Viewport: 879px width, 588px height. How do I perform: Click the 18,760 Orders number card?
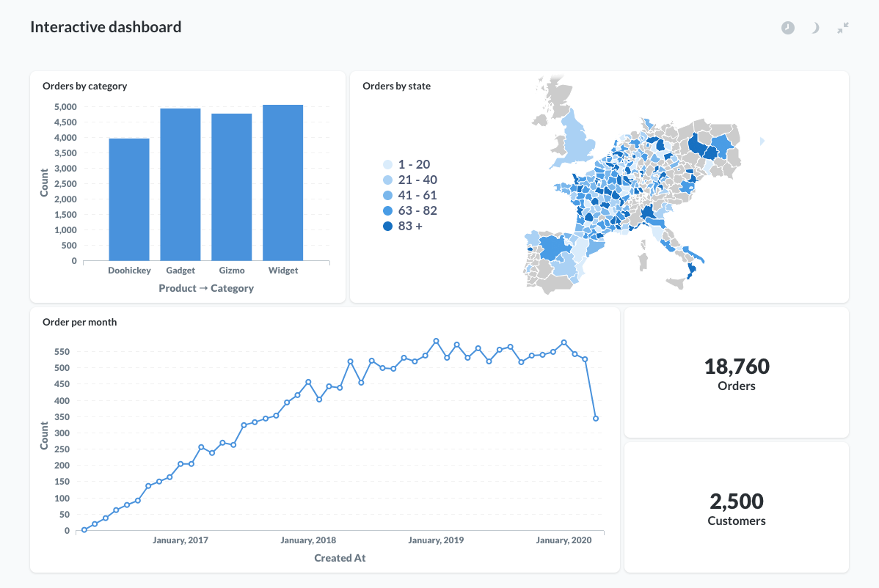click(x=737, y=373)
